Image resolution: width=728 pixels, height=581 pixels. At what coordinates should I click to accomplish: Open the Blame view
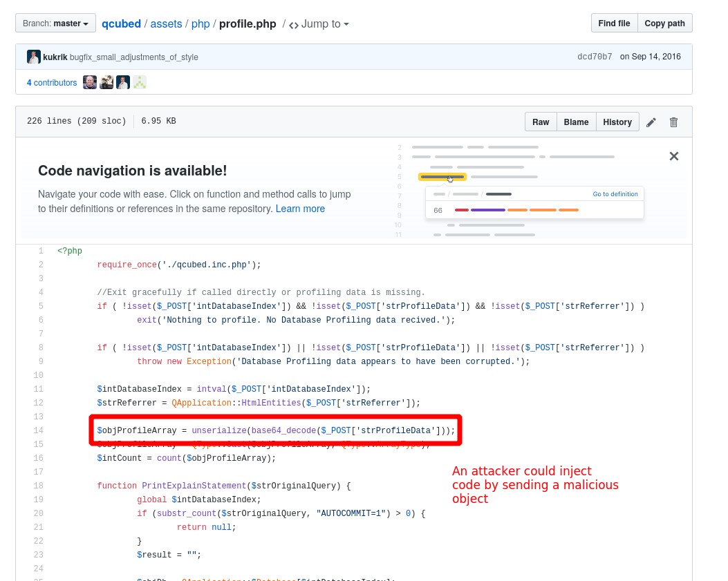click(x=576, y=122)
